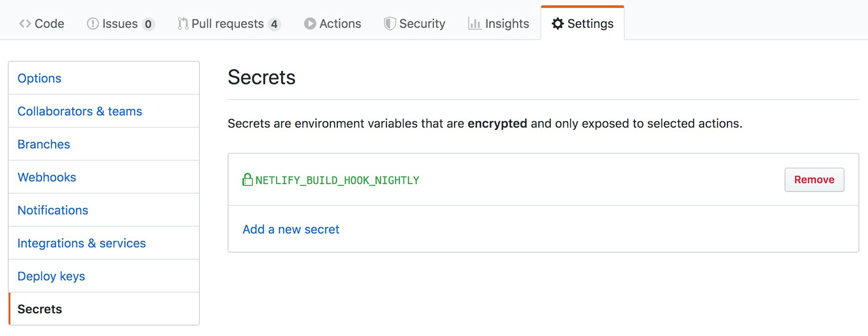Select Options in the settings sidebar
This screenshot has width=868, height=336.
39,78
